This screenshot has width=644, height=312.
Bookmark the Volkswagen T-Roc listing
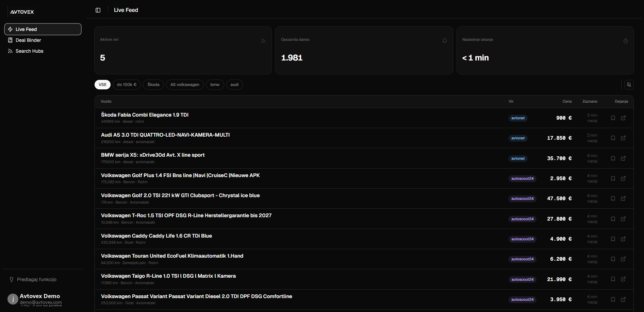click(x=613, y=219)
